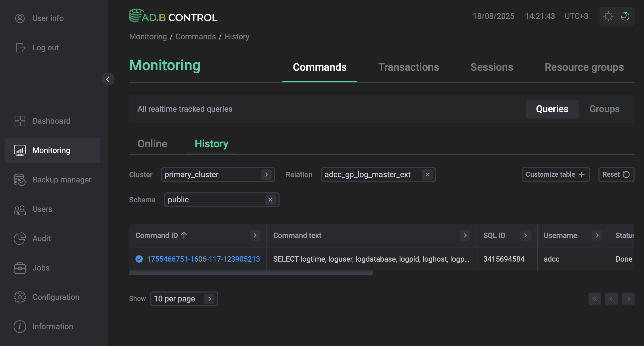Screen dimensions: 644x346
Task: Open the Jobs sidebar icon
Action: pos(19,268)
